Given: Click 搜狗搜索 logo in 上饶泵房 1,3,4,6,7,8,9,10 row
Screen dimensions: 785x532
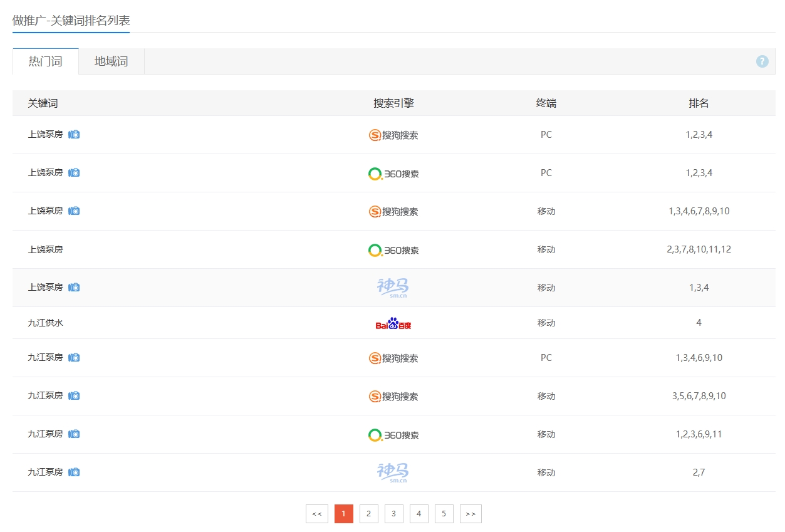Looking at the screenshot, I should pyautogui.click(x=393, y=211).
